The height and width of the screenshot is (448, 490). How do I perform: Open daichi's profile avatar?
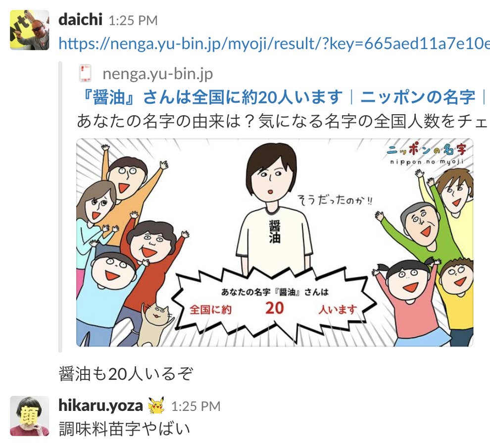click(x=30, y=30)
